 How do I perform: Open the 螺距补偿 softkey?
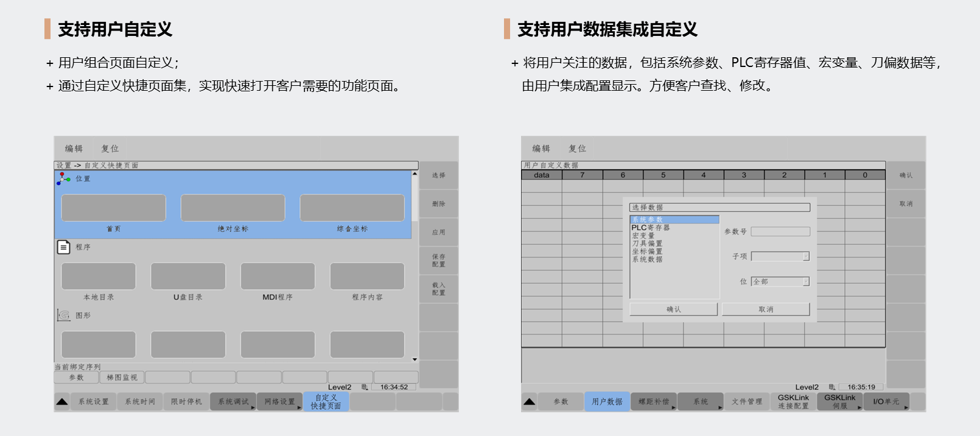click(x=654, y=402)
